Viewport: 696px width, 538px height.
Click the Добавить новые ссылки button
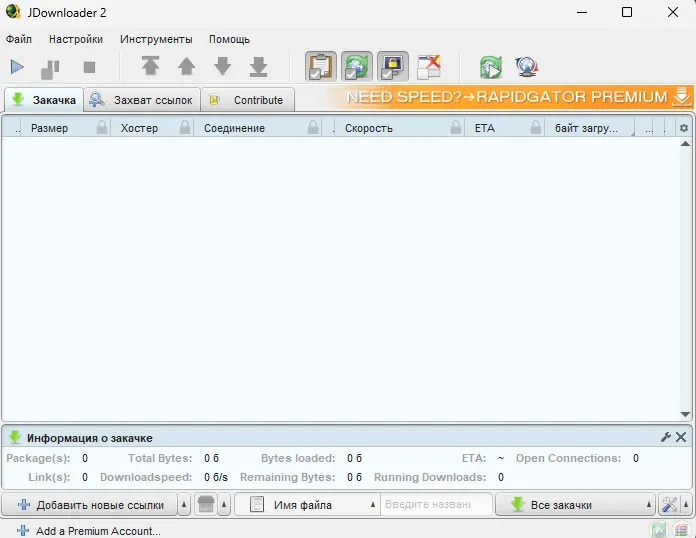click(90, 505)
